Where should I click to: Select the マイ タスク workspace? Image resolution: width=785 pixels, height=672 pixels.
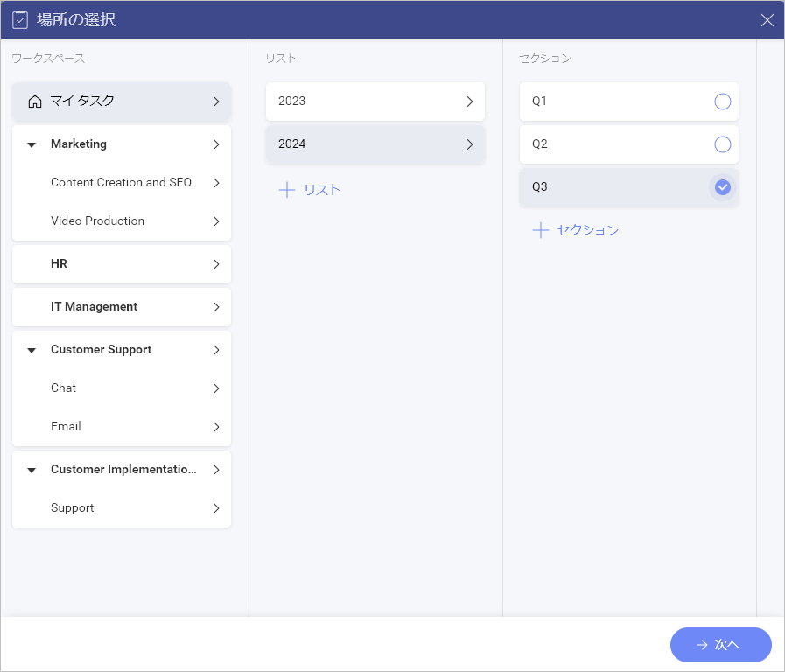point(122,101)
